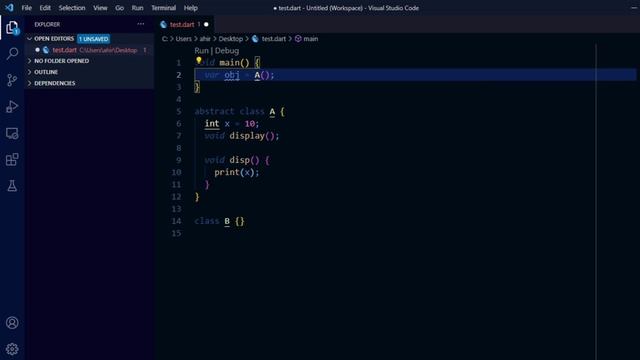Open Explorer panel more actions ellipsis
This screenshot has height=360, width=640.
coord(141,24)
